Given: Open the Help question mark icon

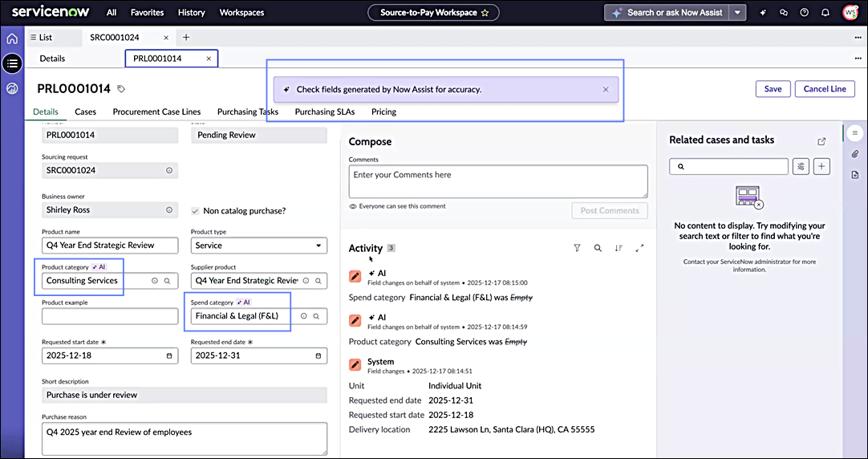Looking at the screenshot, I should point(805,12).
